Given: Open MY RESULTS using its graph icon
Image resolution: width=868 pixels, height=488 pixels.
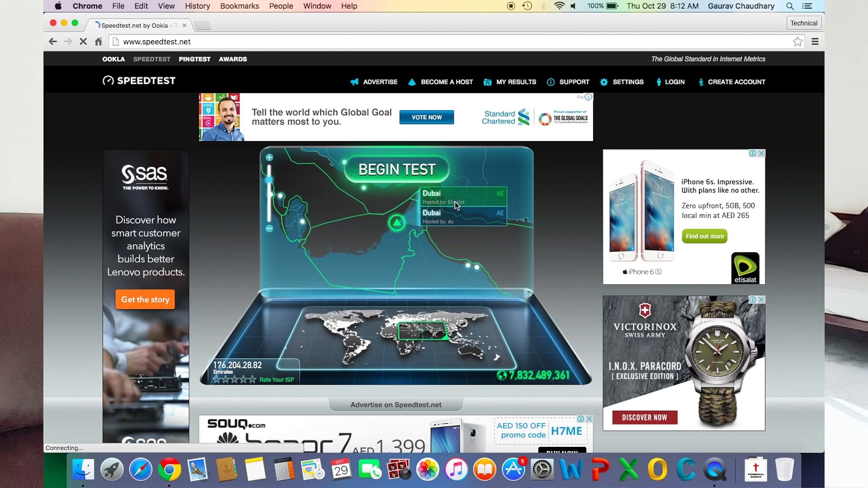Looking at the screenshot, I should [x=487, y=82].
